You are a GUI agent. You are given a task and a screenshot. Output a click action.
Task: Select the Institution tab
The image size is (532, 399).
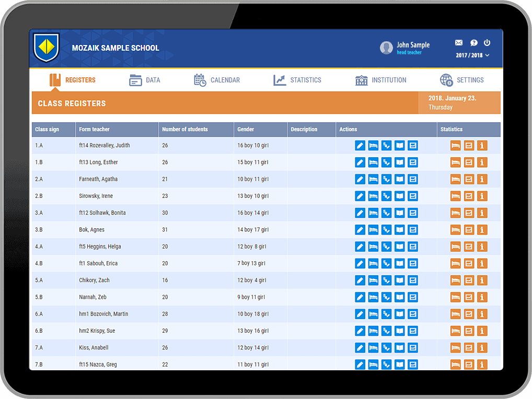[380, 80]
